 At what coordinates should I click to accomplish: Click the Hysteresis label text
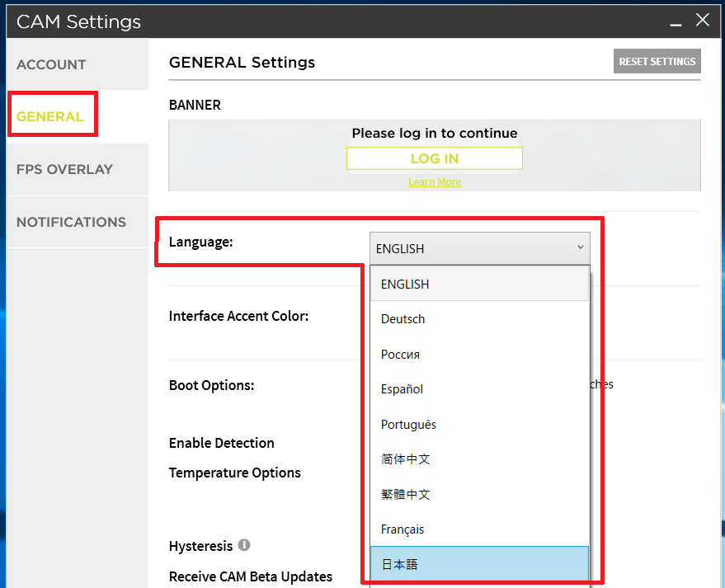point(200,546)
